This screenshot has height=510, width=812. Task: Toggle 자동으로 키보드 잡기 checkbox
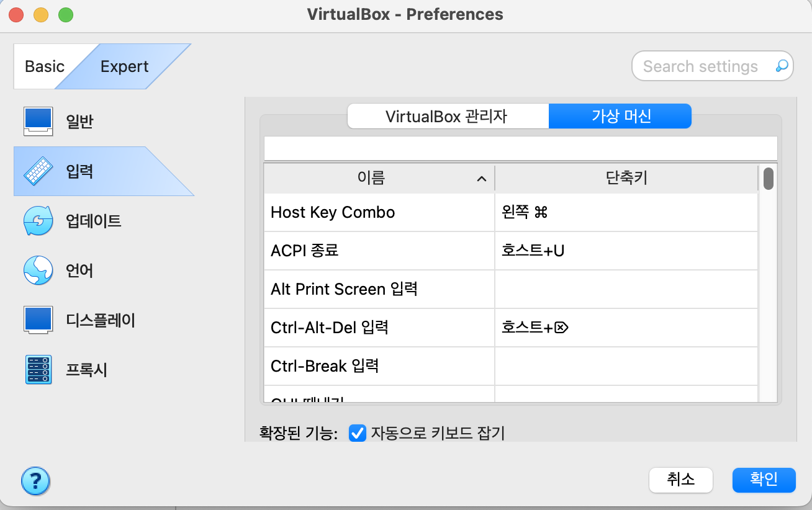[x=357, y=433]
